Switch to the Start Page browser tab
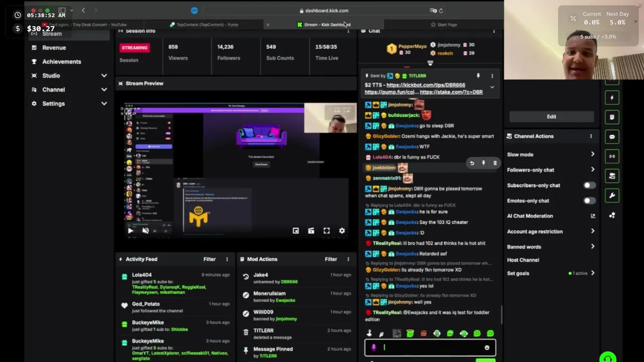Image resolution: width=644 pixels, height=362 pixels. pyautogui.click(x=444, y=25)
